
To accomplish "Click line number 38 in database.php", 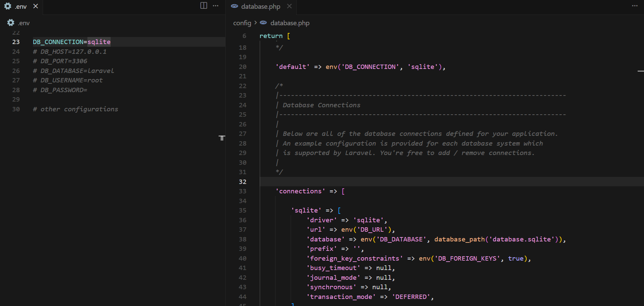I will click(x=242, y=239).
